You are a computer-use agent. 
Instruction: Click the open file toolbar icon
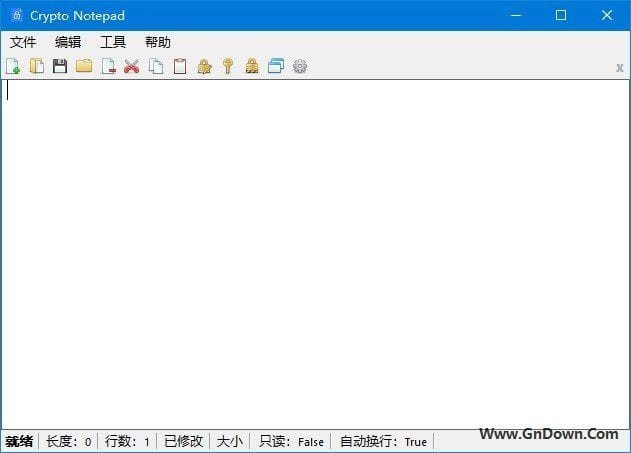[x=37, y=66]
